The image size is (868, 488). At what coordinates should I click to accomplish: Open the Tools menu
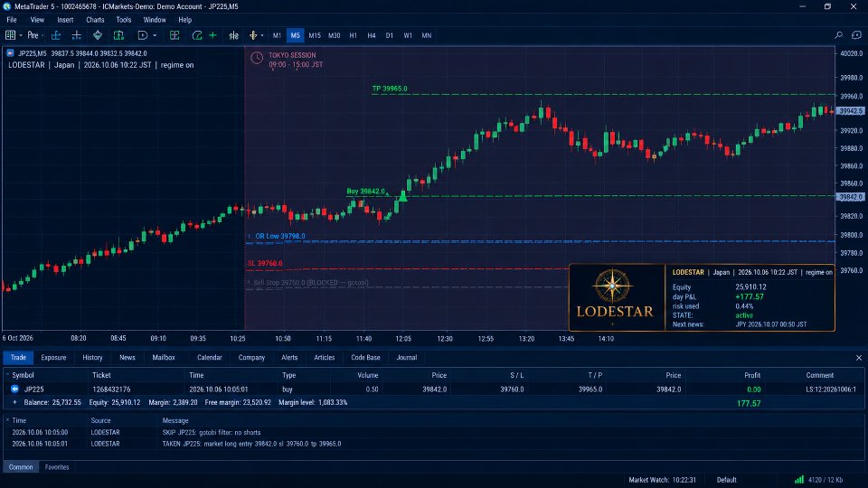(124, 20)
